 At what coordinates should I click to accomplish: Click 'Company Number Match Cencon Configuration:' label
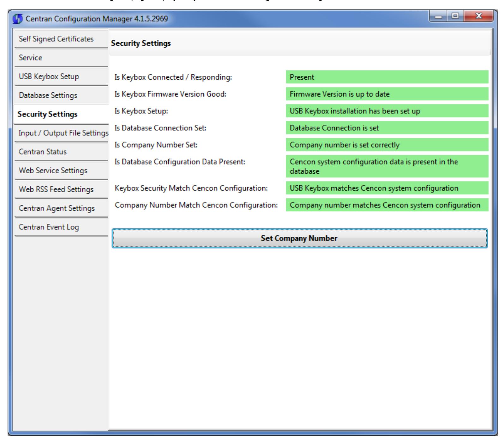[x=196, y=205]
